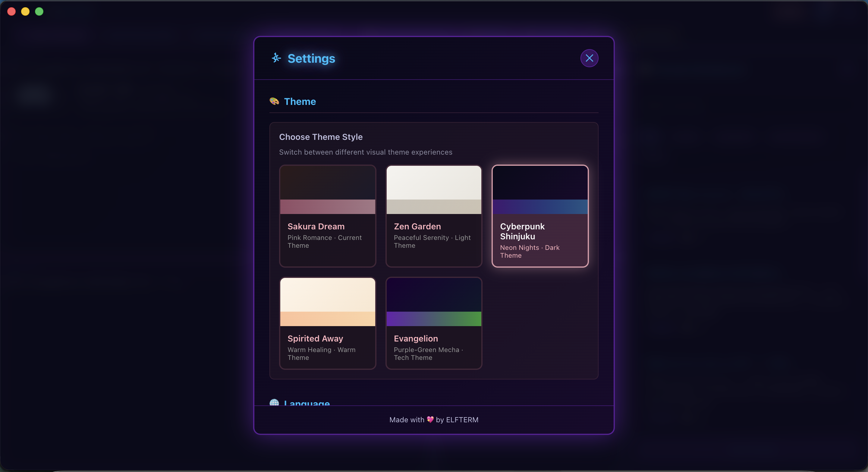
Task: Click the pink color strip on Sakura Dream preview
Action: pos(327,207)
